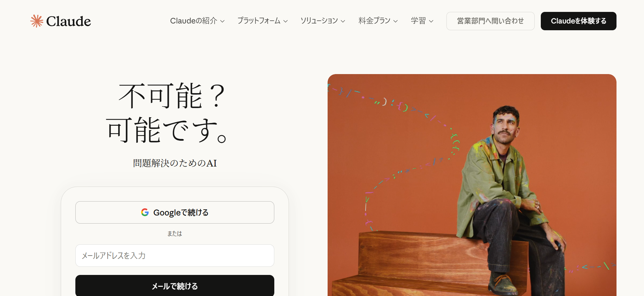Click 営業部門へ問い合わせ button
This screenshot has width=644, height=296.
(490, 21)
